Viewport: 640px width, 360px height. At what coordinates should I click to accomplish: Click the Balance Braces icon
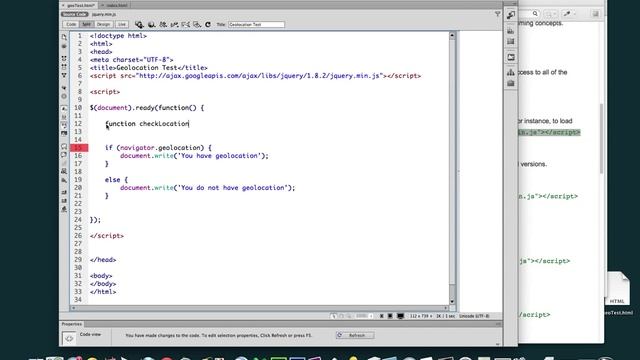pos(64,96)
